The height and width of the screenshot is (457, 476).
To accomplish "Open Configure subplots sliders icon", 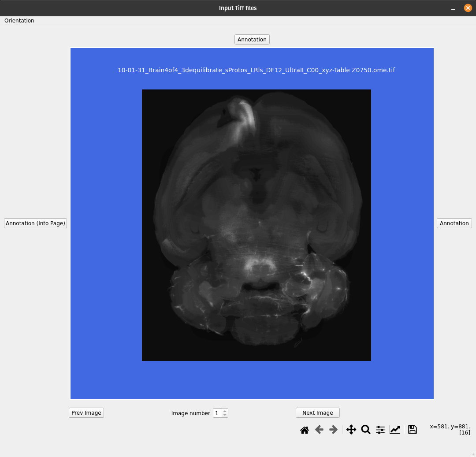I will point(380,430).
